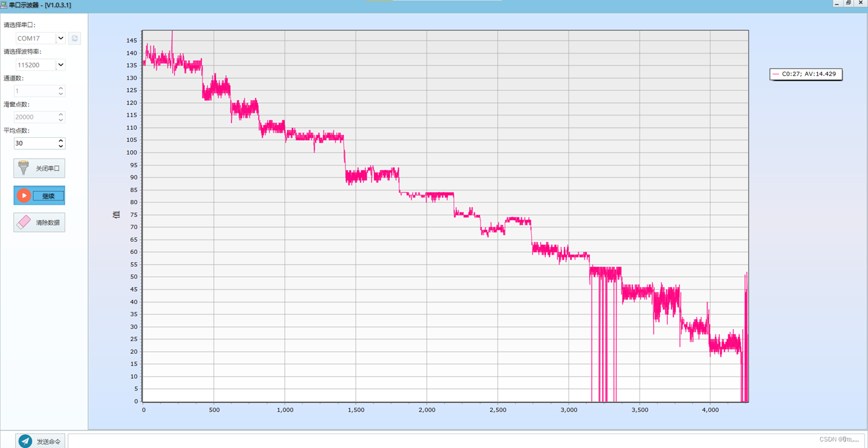This screenshot has width=868, height=448.
Task: Click the pink line swatch in legend
Action: point(776,75)
